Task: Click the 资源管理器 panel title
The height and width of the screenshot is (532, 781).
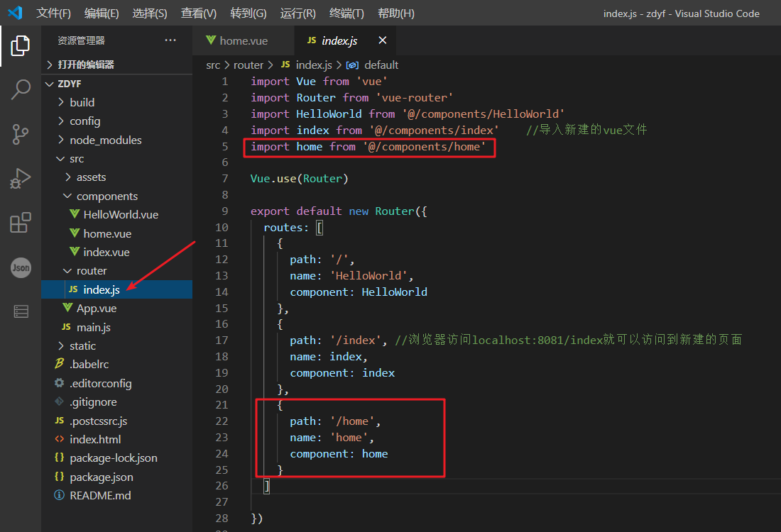Action: tap(81, 40)
